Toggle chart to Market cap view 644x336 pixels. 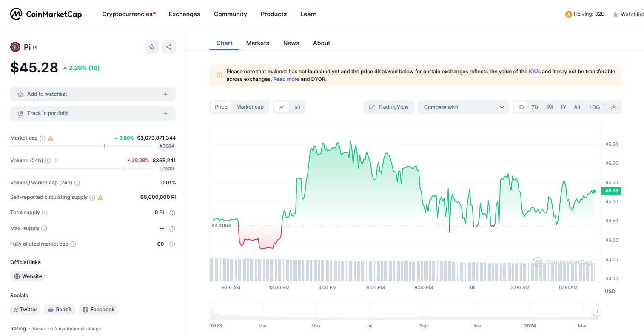click(250, 107)
